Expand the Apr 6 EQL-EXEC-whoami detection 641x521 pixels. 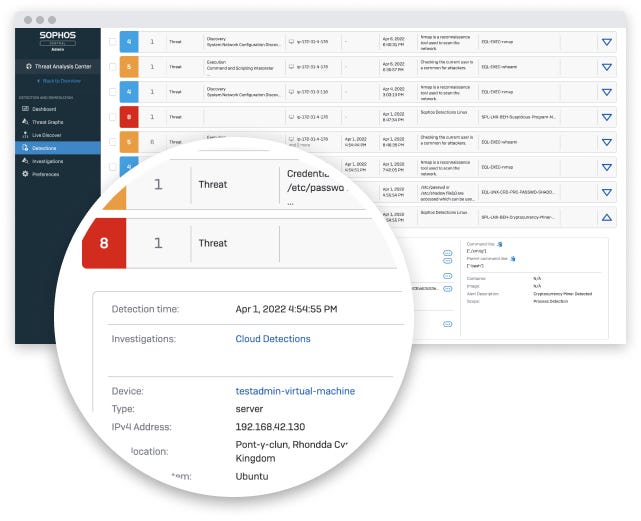tap(607, 67)
